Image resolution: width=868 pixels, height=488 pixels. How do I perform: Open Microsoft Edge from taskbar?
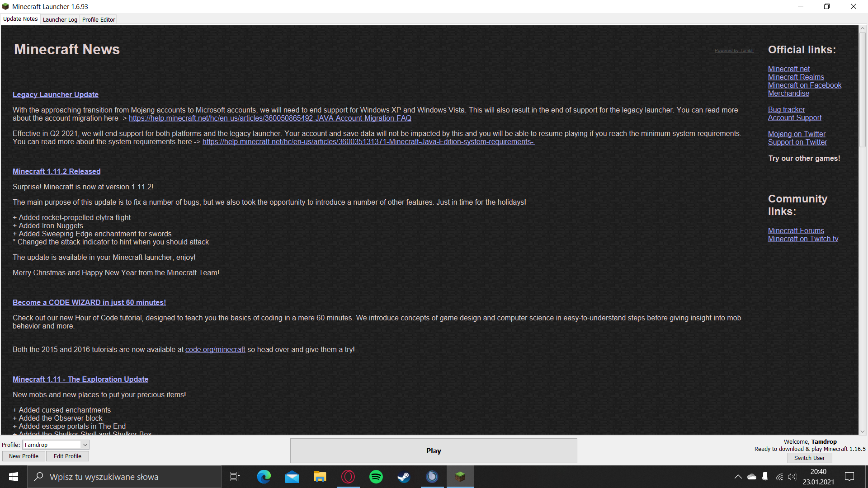pyautogui.click(x=264, y=477)
